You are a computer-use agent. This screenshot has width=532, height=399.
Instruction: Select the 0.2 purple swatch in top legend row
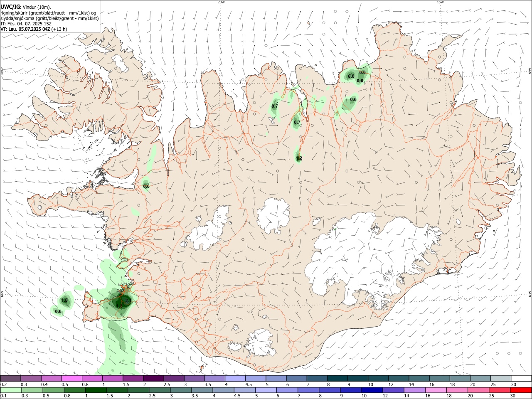(10, 379)
